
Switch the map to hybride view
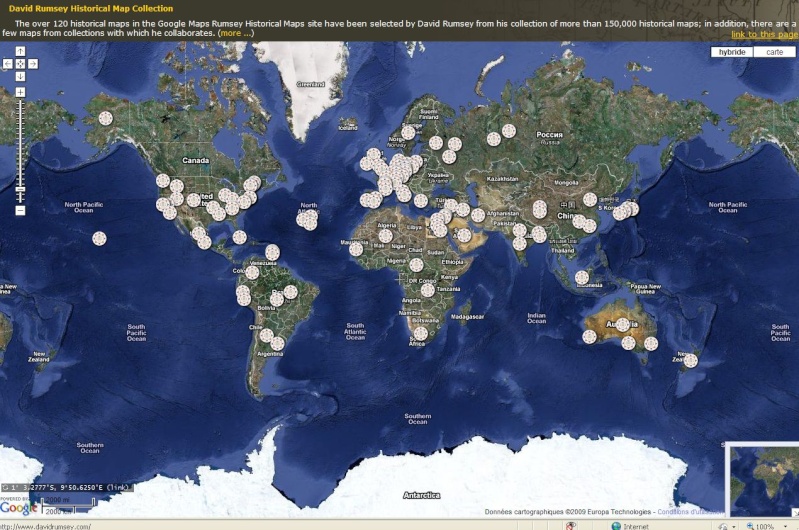pyautogui.click(x=732, y=52)
